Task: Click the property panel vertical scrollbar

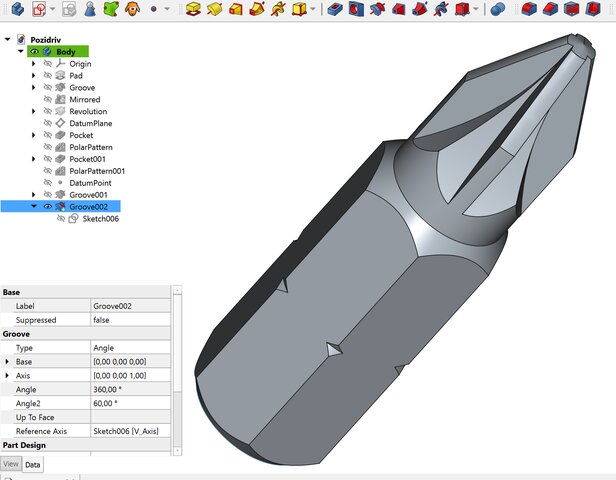Action: 177,371
